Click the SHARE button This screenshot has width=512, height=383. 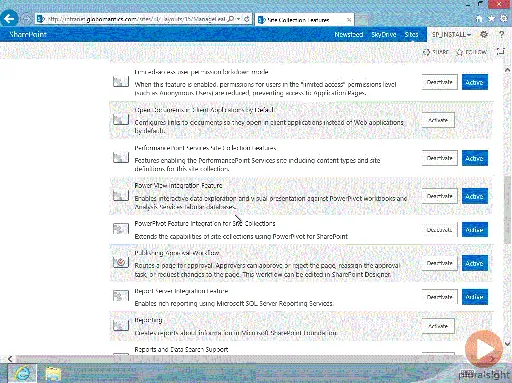(x=436, y=52)
